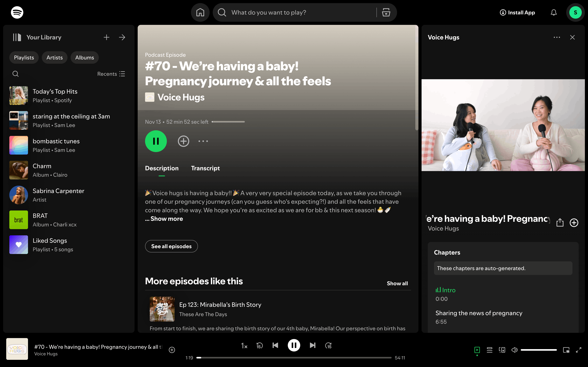The height and width of the screenshot is (367, 588).
Task: Open the Queue icon in player bar
Action: tap(489, 350)
